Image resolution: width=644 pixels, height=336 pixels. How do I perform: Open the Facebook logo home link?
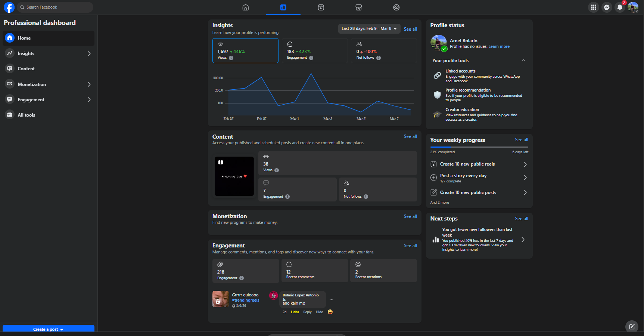9,7
